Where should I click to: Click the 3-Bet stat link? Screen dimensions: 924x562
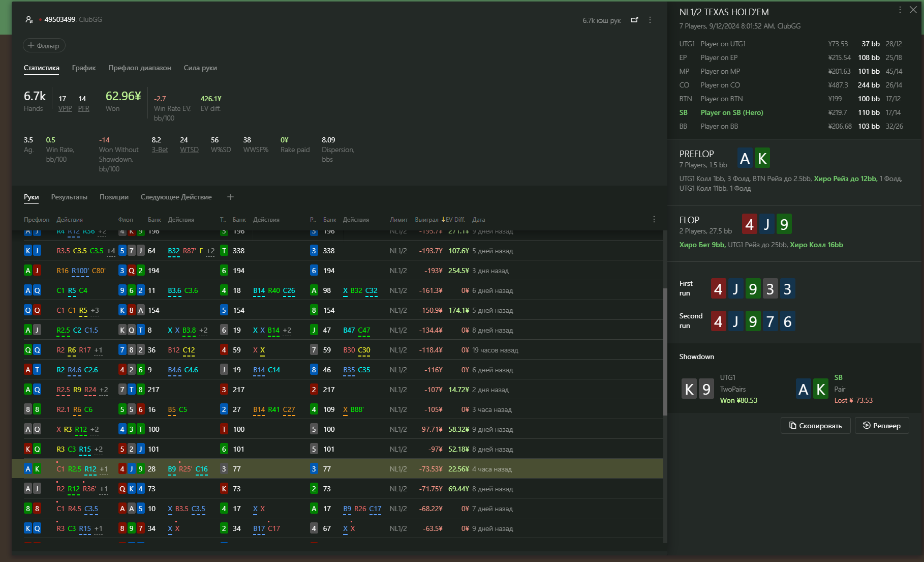(x=160, y=150)
